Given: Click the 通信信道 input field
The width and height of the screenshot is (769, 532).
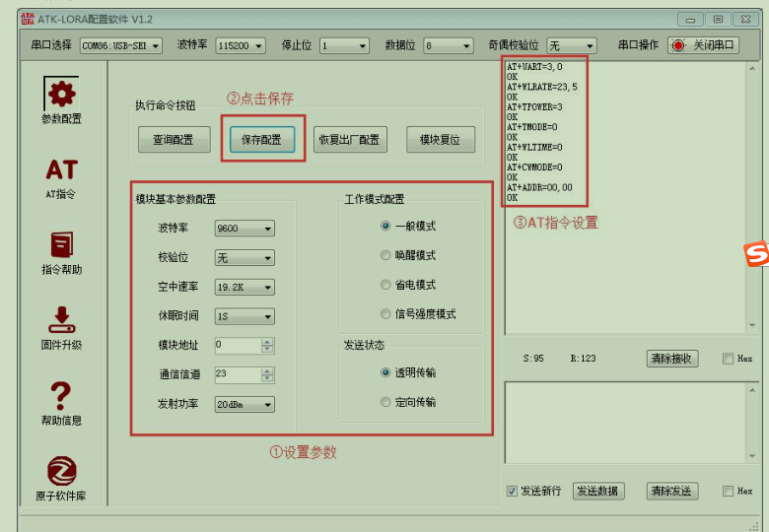Looking at the screenshot, I should (238, 374).
